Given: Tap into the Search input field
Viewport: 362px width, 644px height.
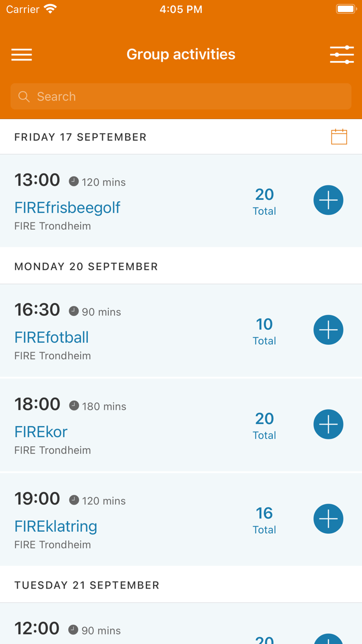Looking at the screenshot, I should [181, 96].
